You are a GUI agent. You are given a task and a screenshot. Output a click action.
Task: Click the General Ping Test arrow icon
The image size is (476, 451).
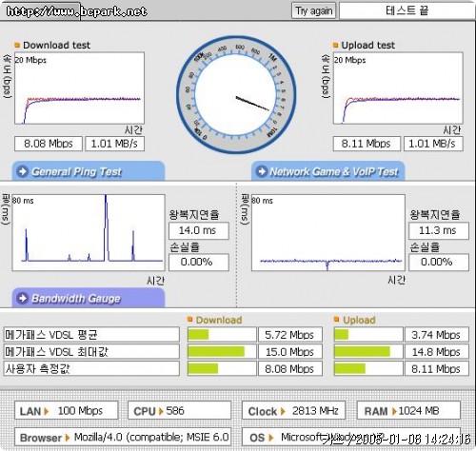pyautogui.click(x=23, y=171)
